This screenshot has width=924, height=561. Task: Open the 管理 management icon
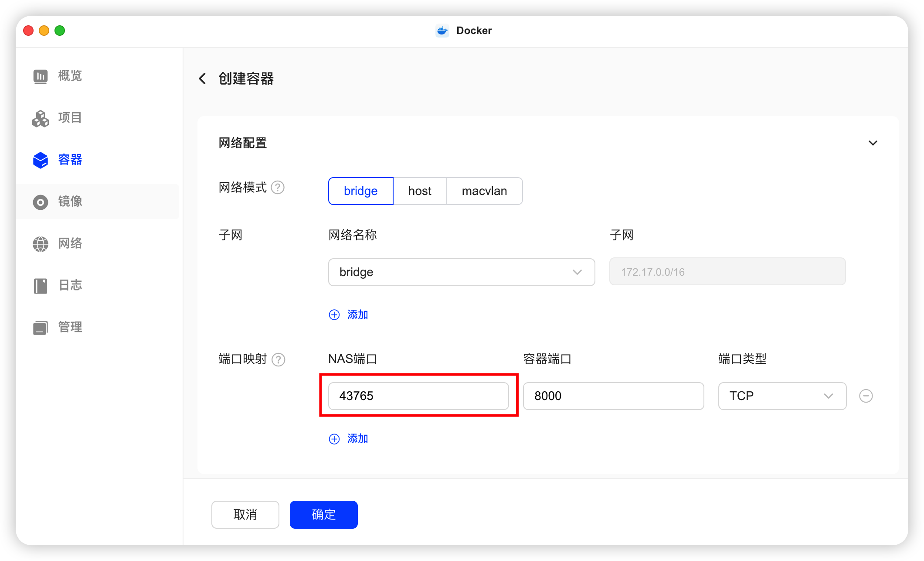point(41,328)
